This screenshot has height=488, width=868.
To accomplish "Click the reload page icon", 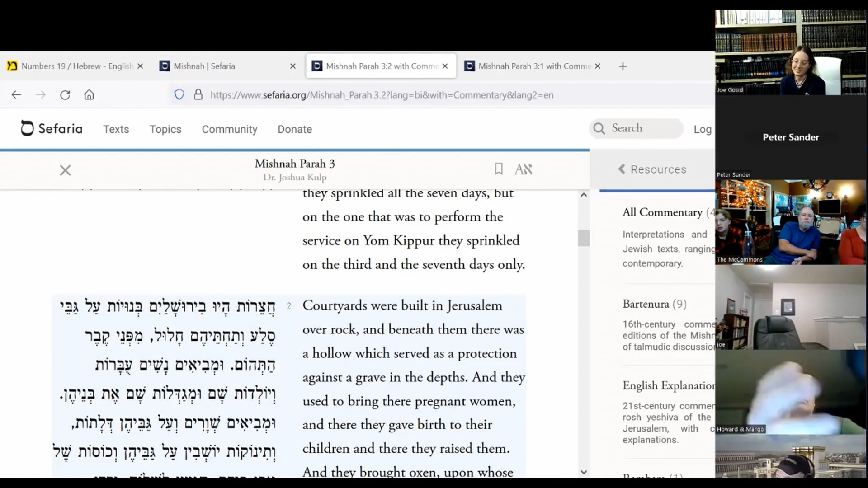I will [65, 95].
